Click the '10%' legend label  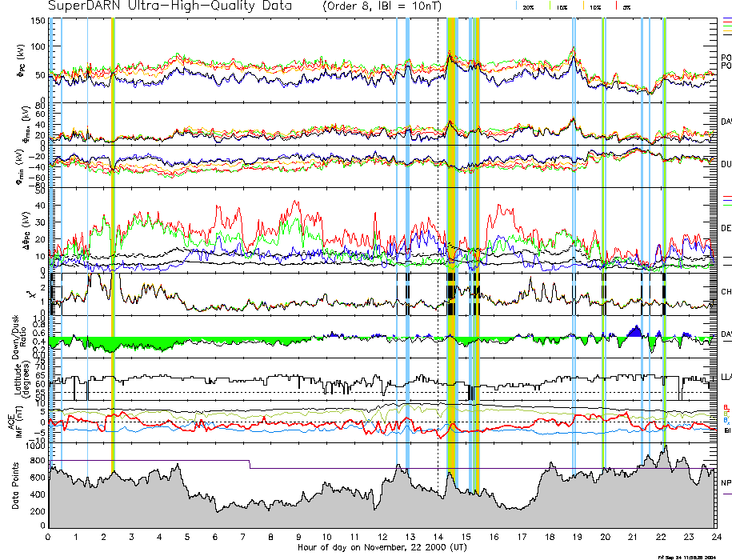coord(595,8)
